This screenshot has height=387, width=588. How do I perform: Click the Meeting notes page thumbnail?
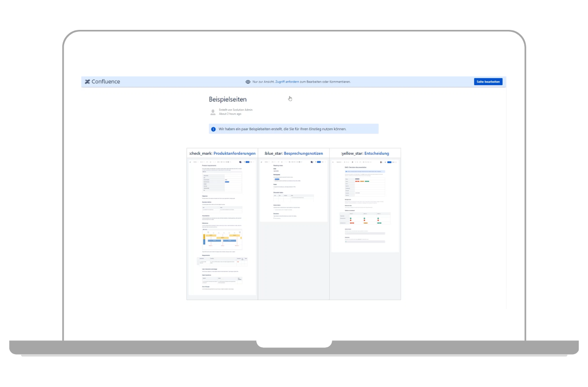(294, 191)
